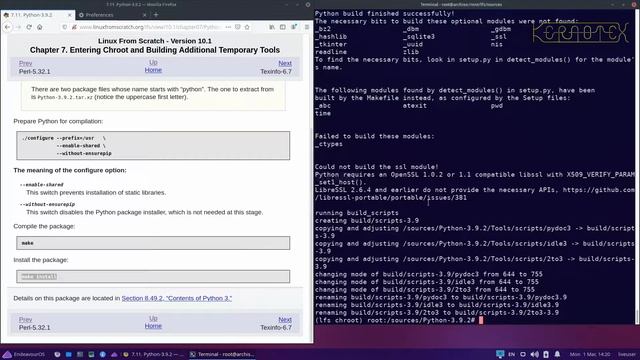Go back using Firefox back arrow
640x360 pixels.
click(x=8, y=27)
